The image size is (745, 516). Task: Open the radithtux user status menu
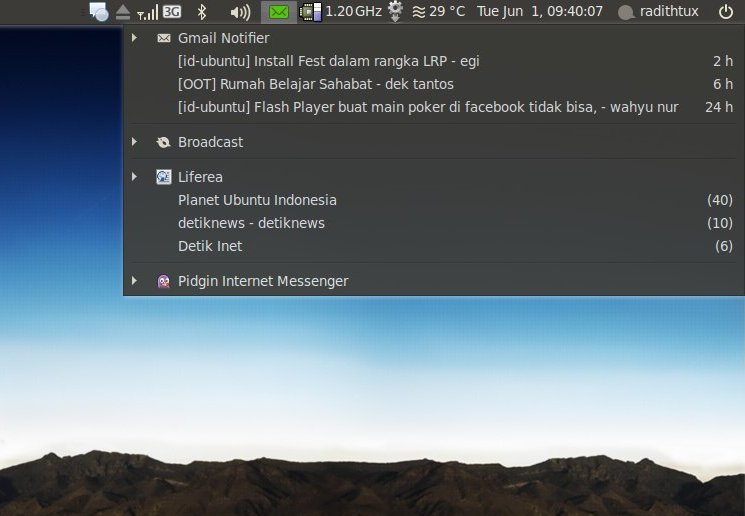pyautogui.click(x=659, y=12)
